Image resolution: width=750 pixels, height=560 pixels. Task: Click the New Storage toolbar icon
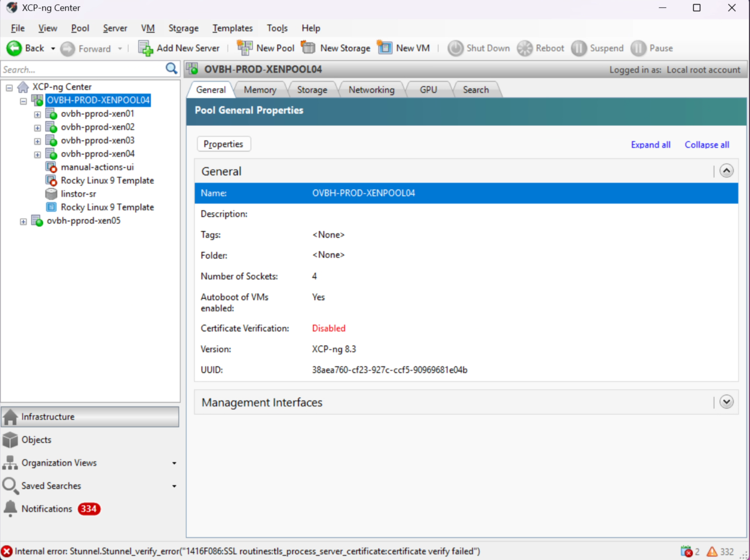[x=308, y=48]
